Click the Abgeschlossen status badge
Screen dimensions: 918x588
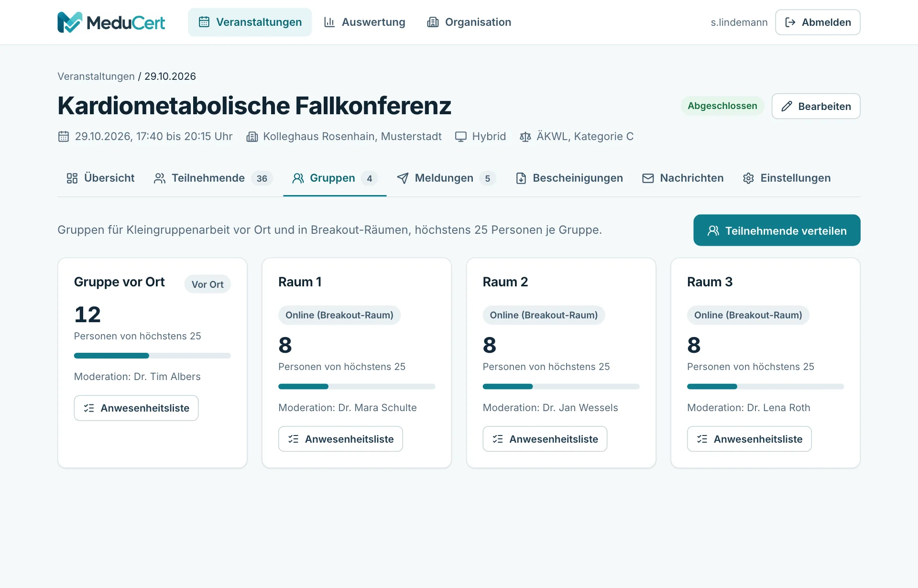coord(722,106)
